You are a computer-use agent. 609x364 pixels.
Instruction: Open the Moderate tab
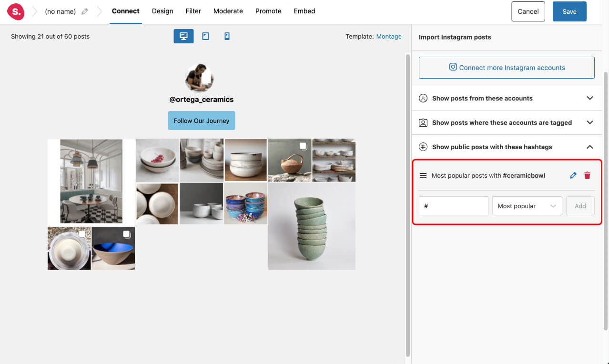click(x=228, y=11)
